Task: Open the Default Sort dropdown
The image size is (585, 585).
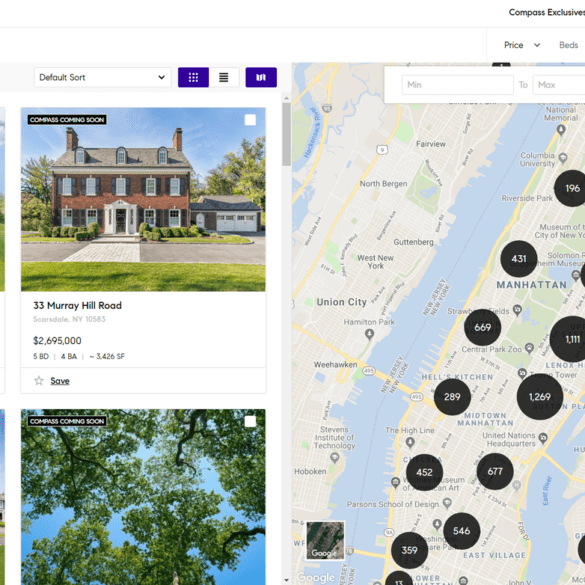Action: click(103, 77)
